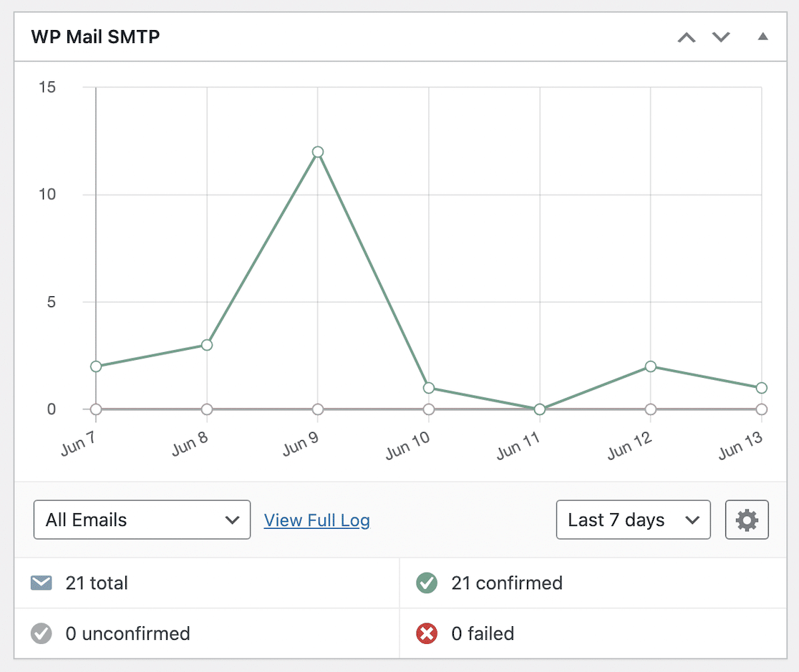Move WP Mail SMTP widget up
This screenshot has width=799, height=672.
(x=687, y=37)
